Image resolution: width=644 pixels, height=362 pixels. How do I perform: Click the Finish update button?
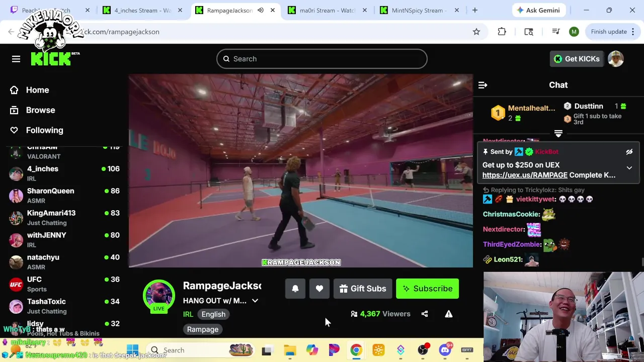pyautogui.click(x=612, y=32)
